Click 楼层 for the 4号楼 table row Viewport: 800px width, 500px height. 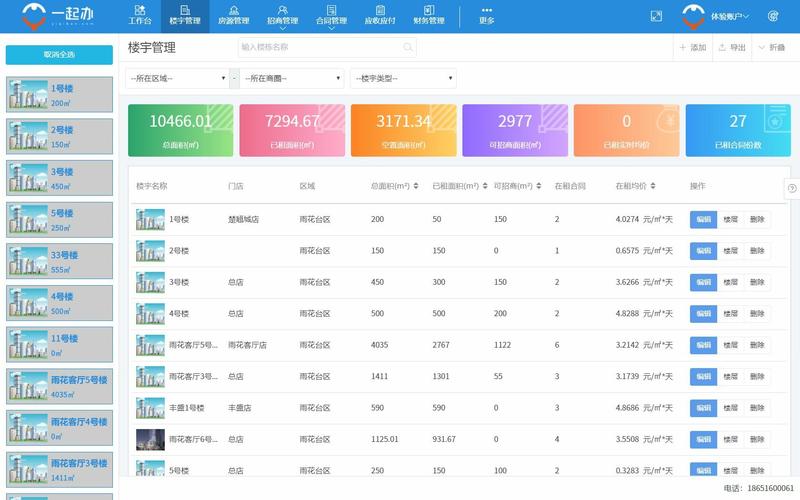point(730,314)
